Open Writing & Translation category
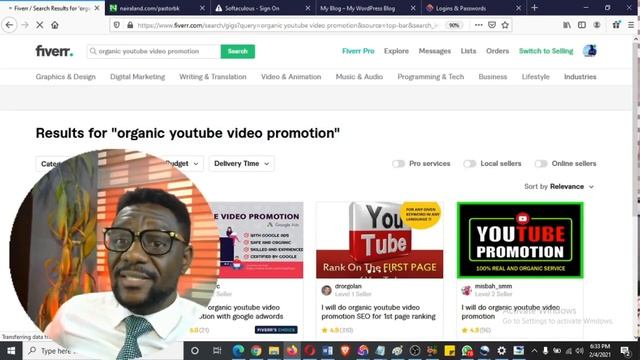 pos(213,77)
